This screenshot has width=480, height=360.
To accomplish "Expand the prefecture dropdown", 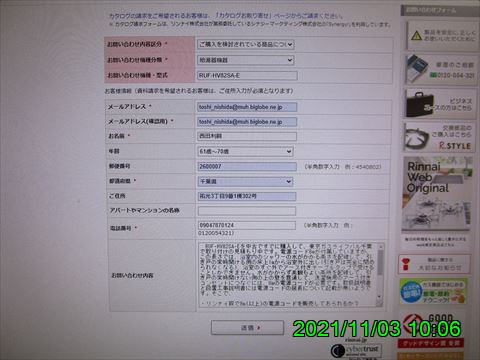I will click(245, 182).
